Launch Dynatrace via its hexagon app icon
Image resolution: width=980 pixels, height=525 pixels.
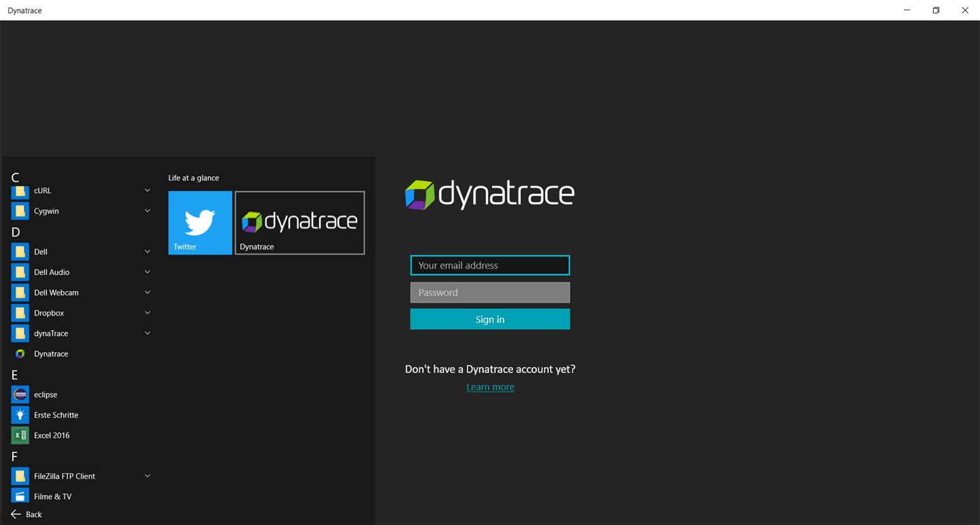point(20,354)
